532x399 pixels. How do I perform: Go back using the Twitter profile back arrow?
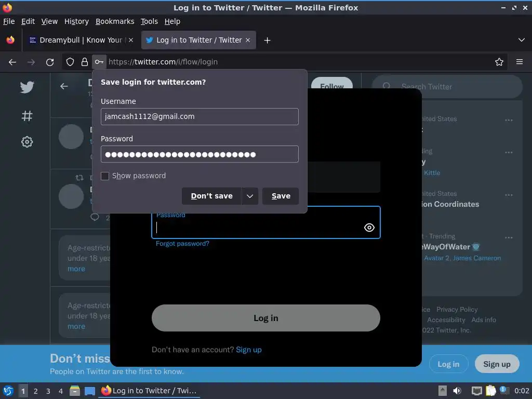coord(64,87)
